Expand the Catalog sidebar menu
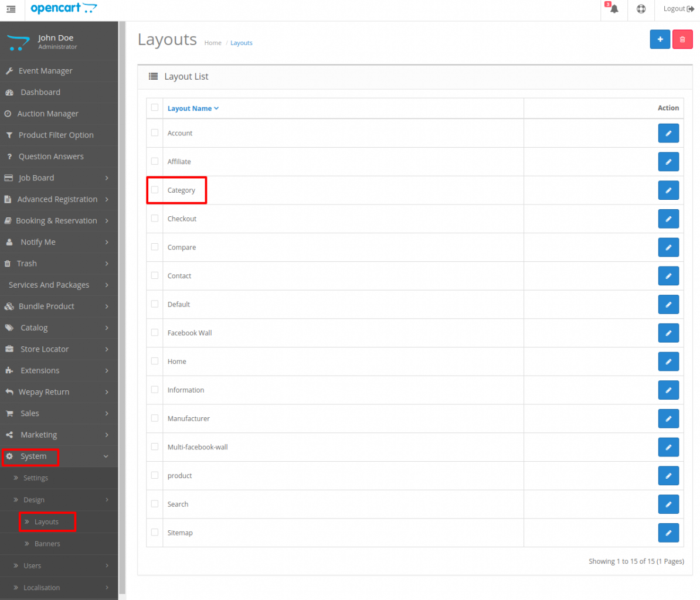Image resolution: width=700 pixels, height=600 pixels. tap(34, 328)
